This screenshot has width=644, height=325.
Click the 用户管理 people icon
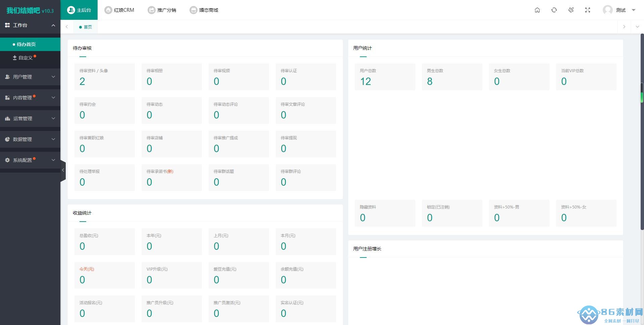pos(7,77)
